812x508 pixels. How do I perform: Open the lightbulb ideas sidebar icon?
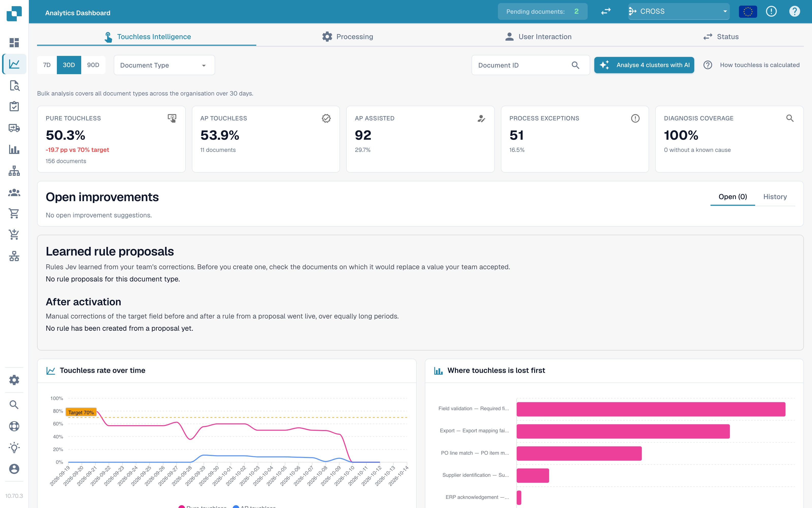(14, 448)
